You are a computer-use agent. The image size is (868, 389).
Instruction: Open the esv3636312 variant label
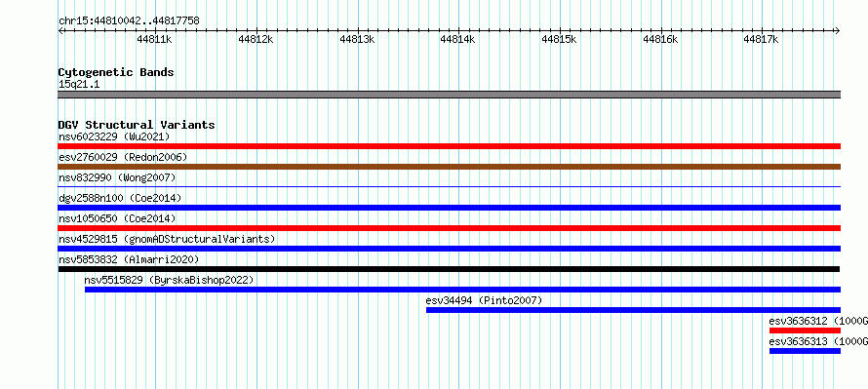(x=818, y=321)
